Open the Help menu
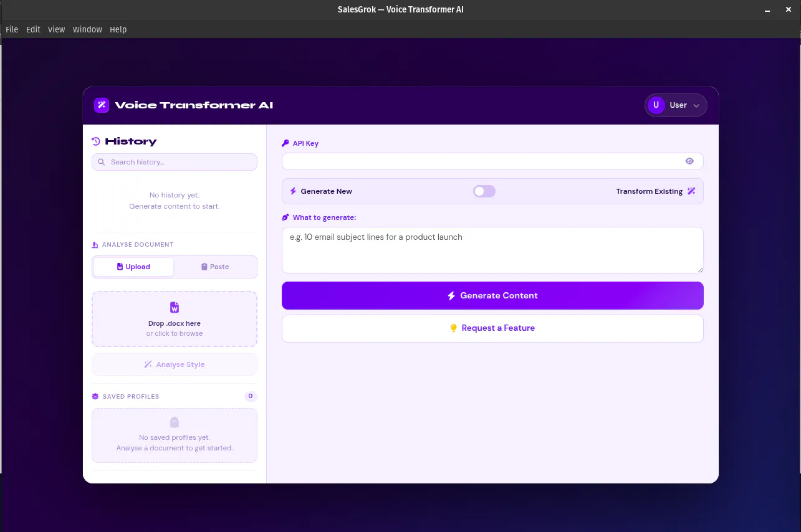Viewport: 801px width, 532px height. point(118,29)
